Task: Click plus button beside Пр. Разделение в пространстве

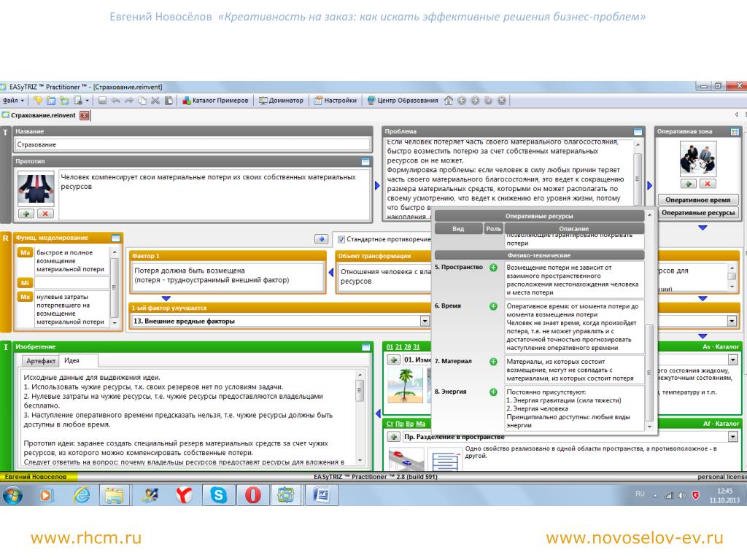Action: click(393, 437)
